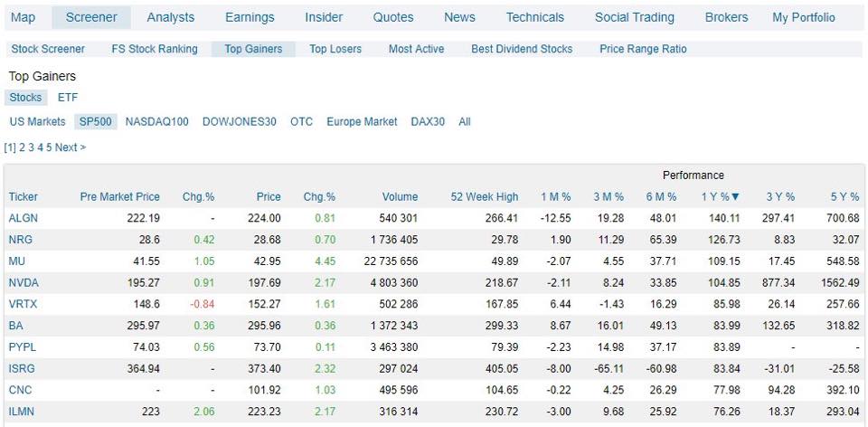Go to page 2 of results
Screen dimensions: 868x427
pyautogui.click(x=22, y=147)
